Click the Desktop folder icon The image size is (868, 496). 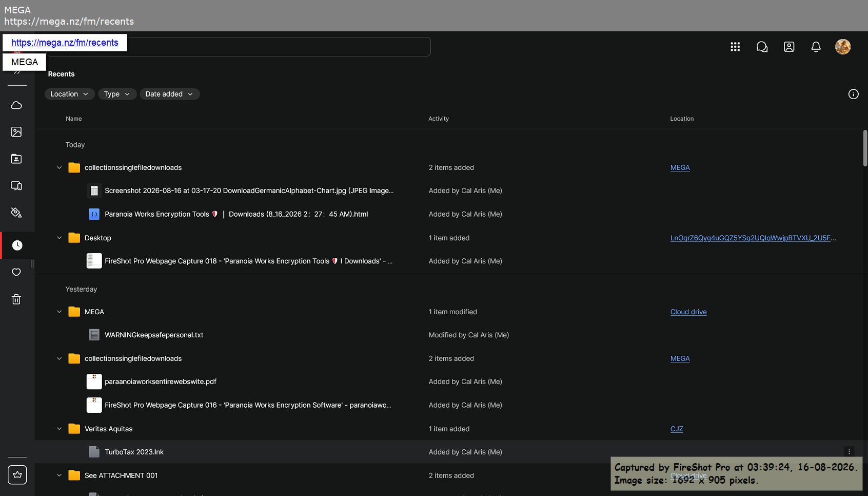(74, 238)
